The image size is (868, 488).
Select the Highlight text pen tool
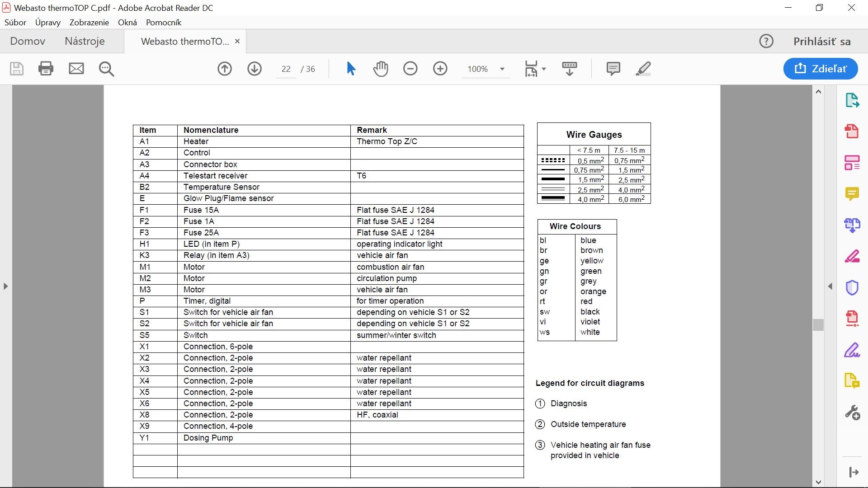pos(643,69)
